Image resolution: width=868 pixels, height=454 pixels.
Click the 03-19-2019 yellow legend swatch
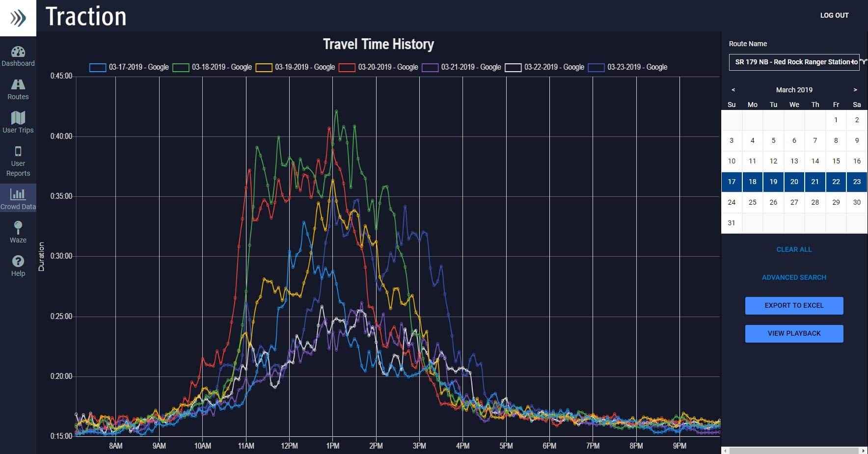(x=264, y=68)
